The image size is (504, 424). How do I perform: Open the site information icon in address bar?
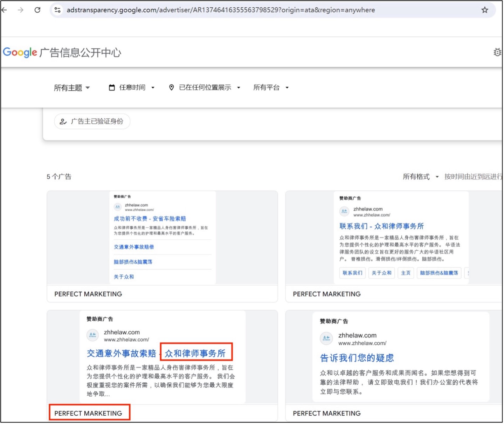[57, 10]
